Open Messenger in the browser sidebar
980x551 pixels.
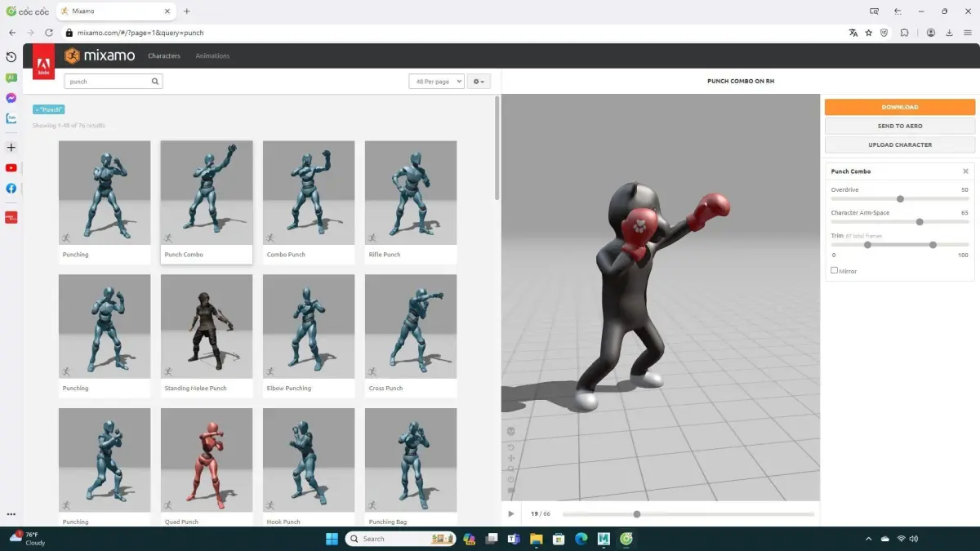(11, 98)
